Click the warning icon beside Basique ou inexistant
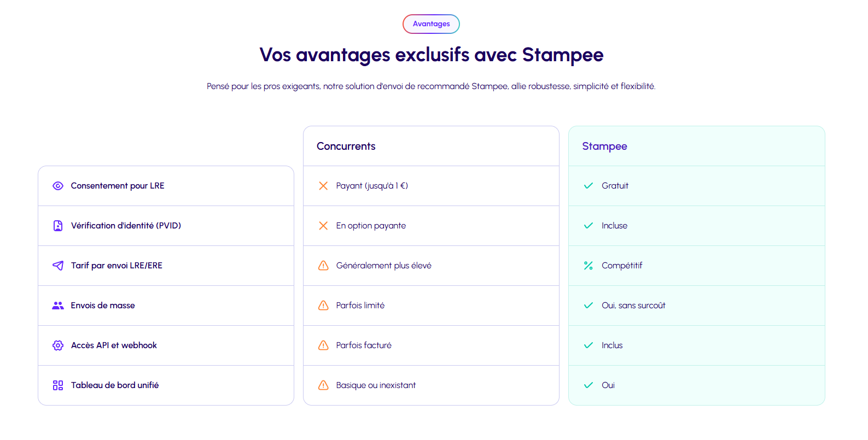Screen dimensions: 868x440 [x=323, y=385]
